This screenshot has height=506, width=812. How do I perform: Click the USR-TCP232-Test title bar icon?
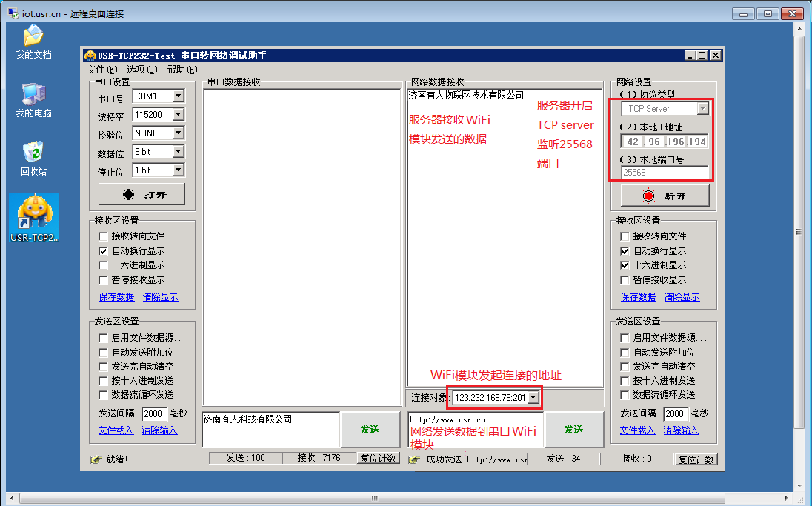click(89, 55)
